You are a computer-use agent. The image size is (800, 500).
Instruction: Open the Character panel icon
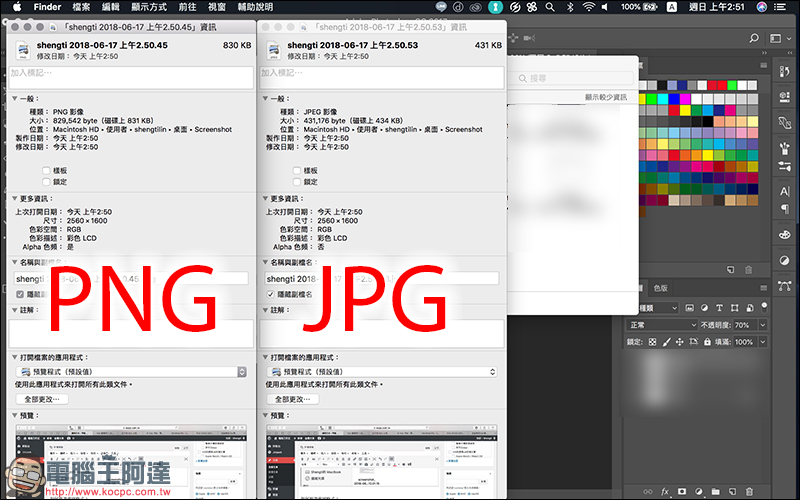(x=785, y=191)
